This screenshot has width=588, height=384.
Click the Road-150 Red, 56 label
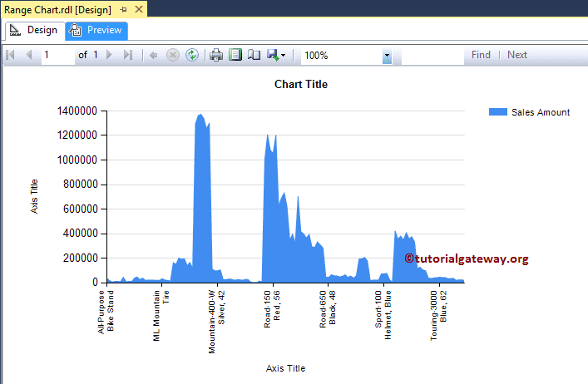click(x=272, y=309)
